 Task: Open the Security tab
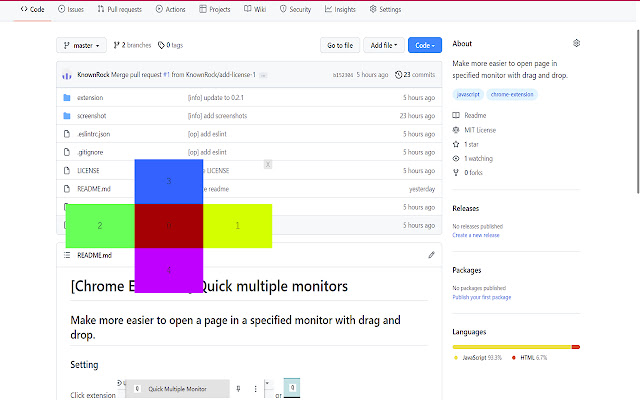click(296, 9)
